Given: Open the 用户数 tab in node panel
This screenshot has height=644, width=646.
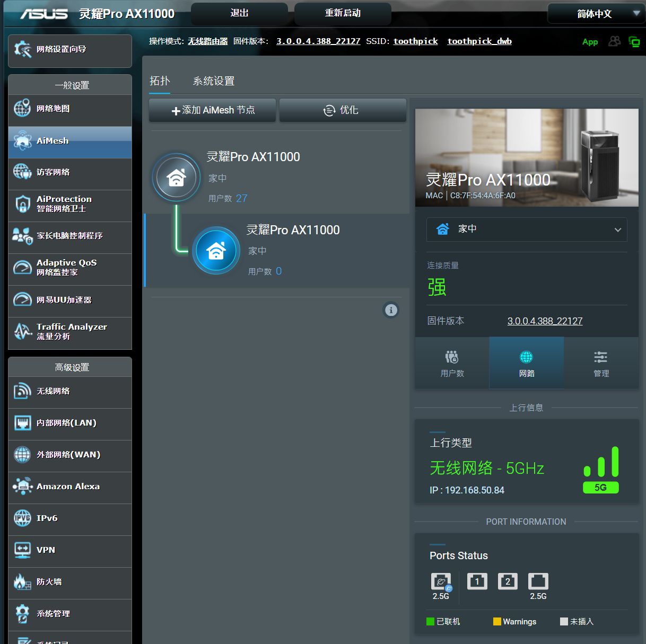Looking at the screenshot, I should click(452, 363).
